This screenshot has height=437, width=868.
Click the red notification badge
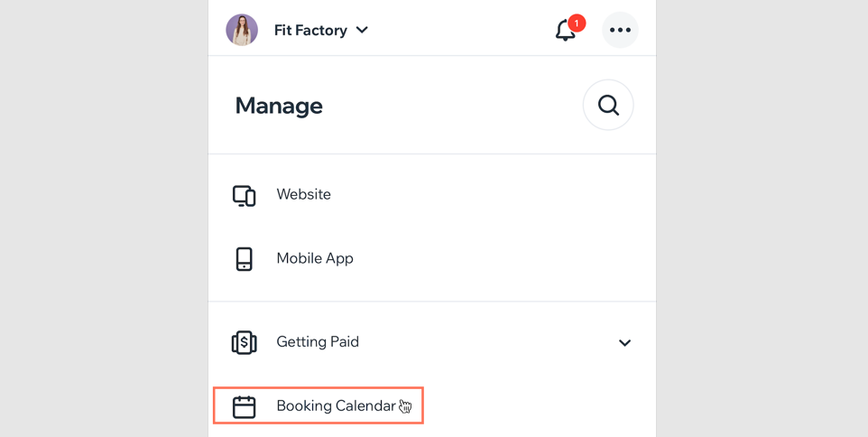click(577, 23)
